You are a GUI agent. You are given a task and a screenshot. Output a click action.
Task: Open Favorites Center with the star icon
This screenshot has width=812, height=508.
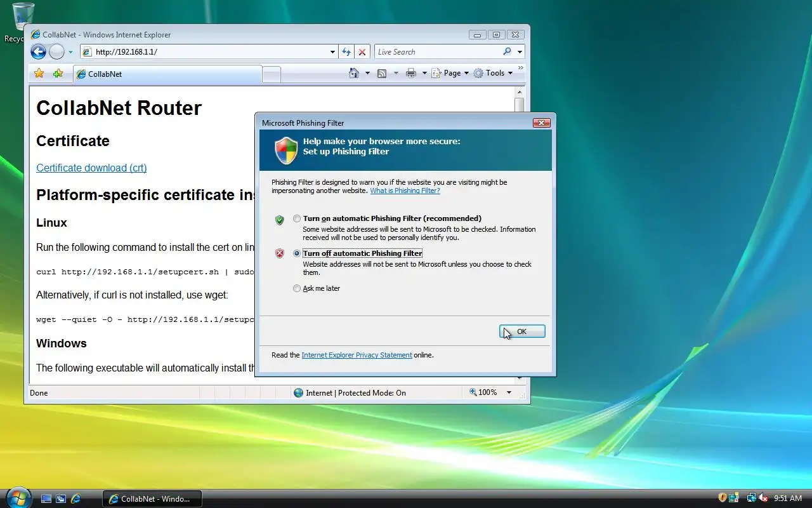(39, 74)
